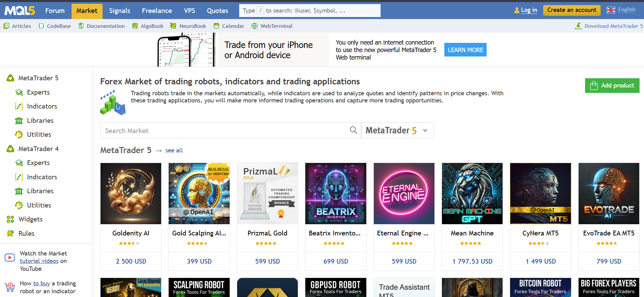
Task: Click the Search Market input field
Action: [x=225, y=130]
